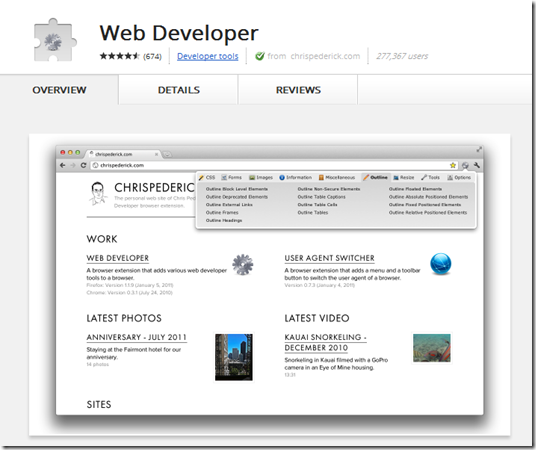Click the fullscreen arrows icon in the window corner
The height and width of the screenshot is (450, 536).
[479, 149]
